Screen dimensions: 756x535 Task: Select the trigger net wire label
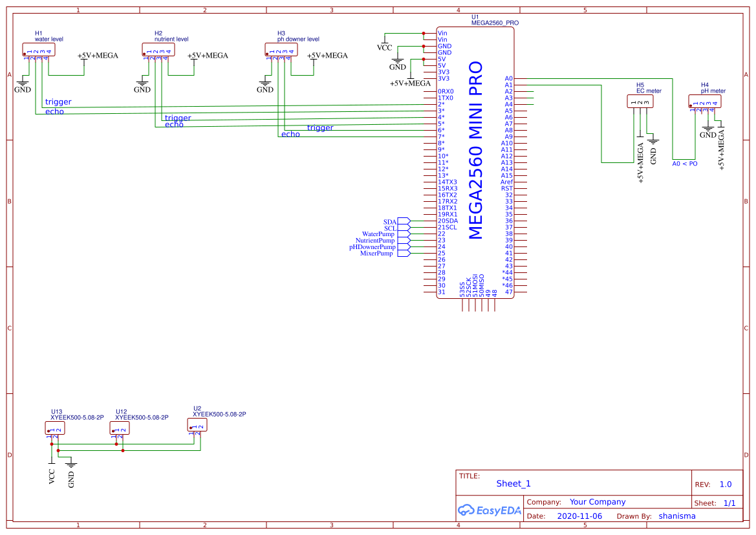coord(57,102)
